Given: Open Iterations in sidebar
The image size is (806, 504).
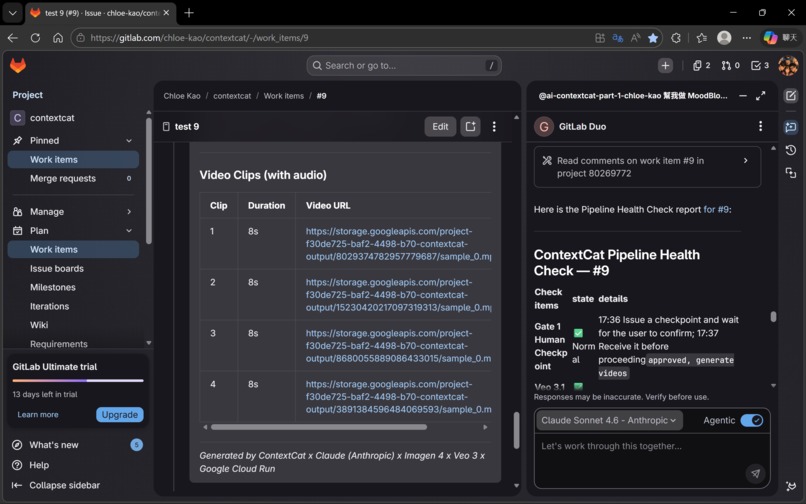Looking at the screenshot, I should 73,306.
